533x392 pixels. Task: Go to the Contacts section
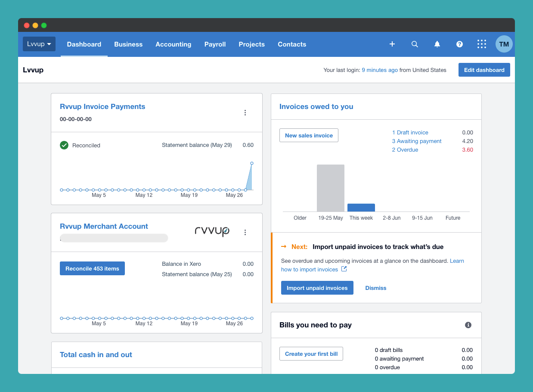point(292,44)
